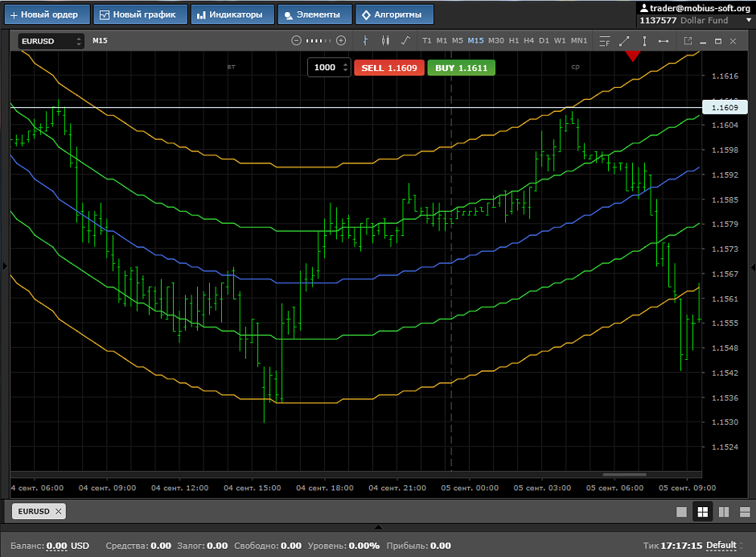Image resolution: width=756 pixels, height=557 pixels.
Task: Click the account number 1137577 Dollar Fund
Action: pyautogui.click(x=683, y=20)
